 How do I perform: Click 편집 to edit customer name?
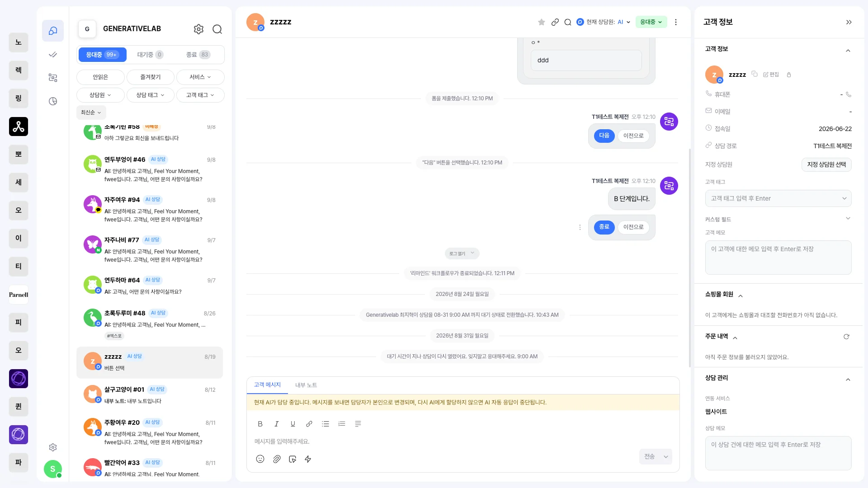coord(771,75)
